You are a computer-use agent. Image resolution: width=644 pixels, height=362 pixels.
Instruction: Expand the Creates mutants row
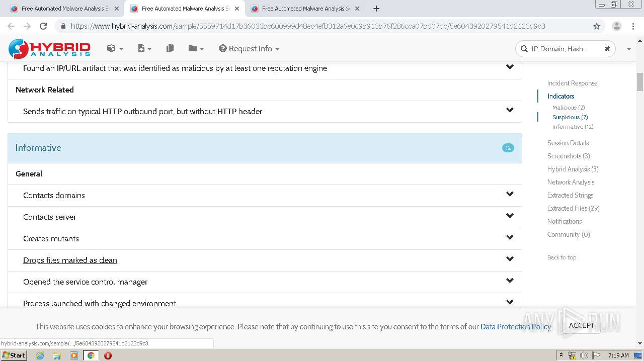tap(510, 238)
